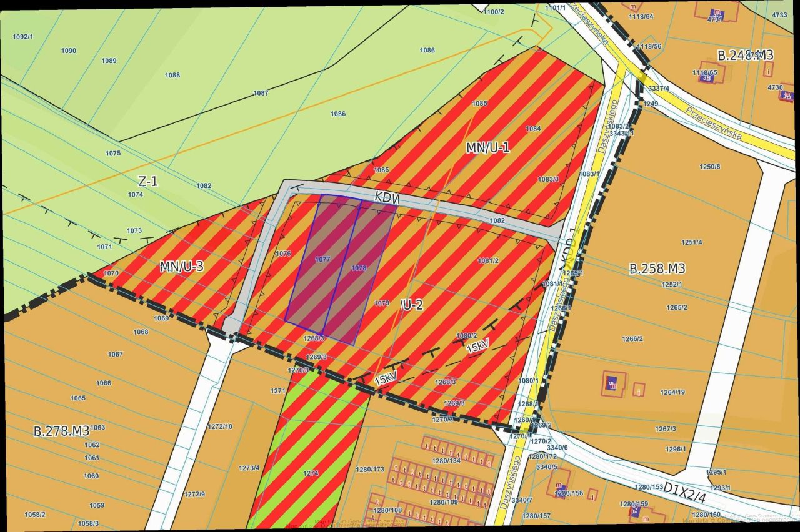800x532 pixels.
Task: Pick parcel 1073
Action: click(134, 230)
